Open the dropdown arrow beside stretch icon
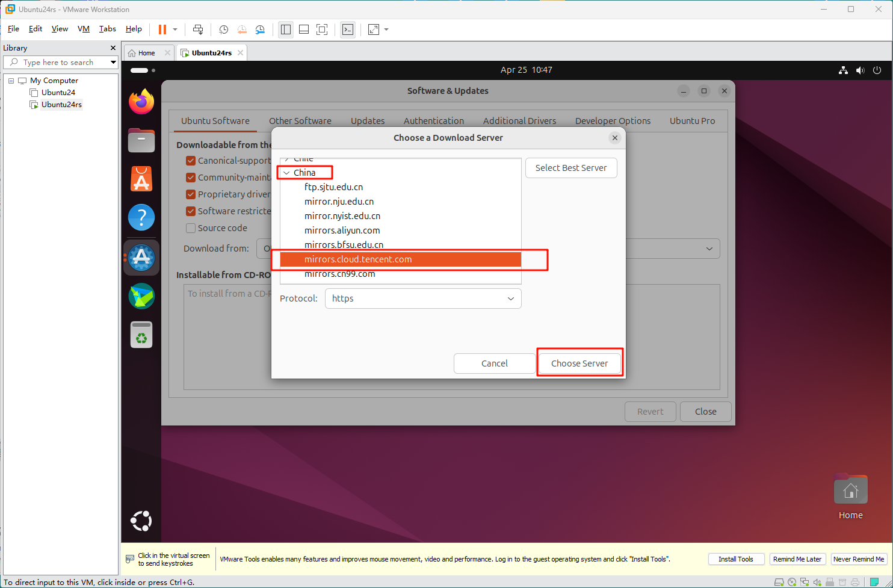The width and height of the screenshot is (893, 588). pos(386,29)
